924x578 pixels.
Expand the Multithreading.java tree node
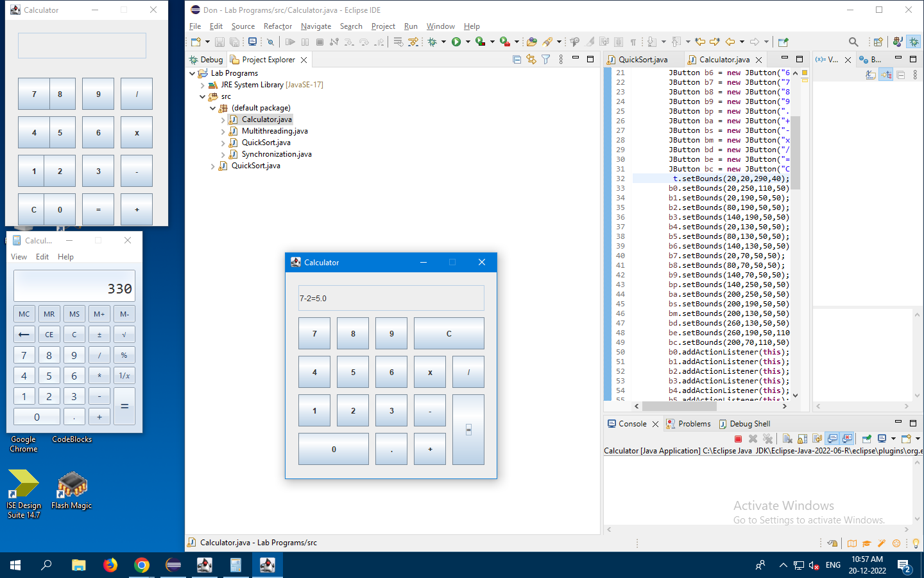[x=223, y=131]
